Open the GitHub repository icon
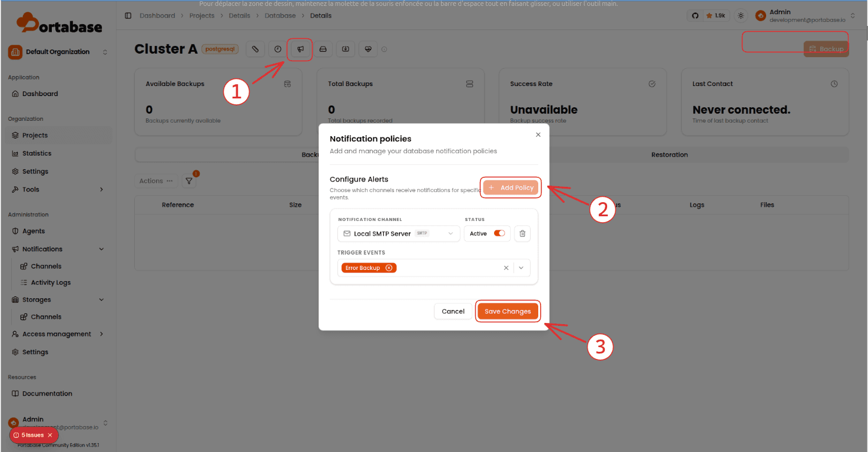 tap(695, 16)
